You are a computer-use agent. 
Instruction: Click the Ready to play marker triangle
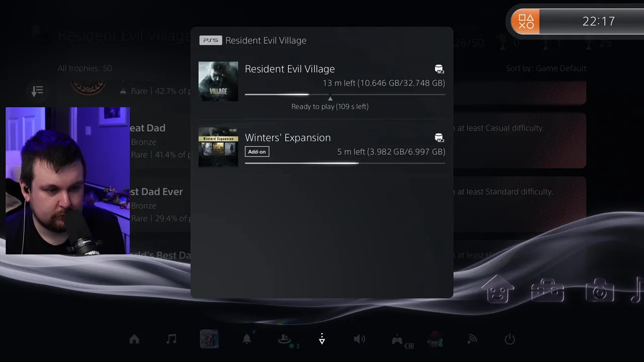(x=330, y=99)
